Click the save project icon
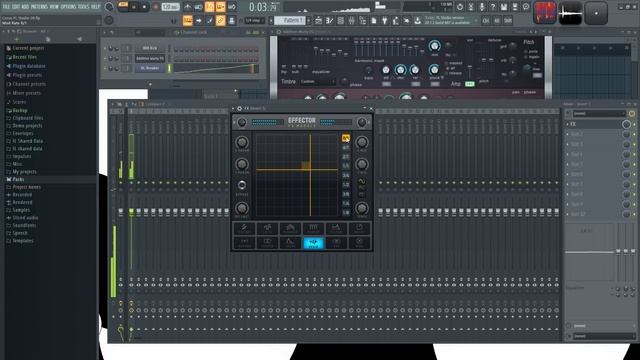 [x=504, y=7]
